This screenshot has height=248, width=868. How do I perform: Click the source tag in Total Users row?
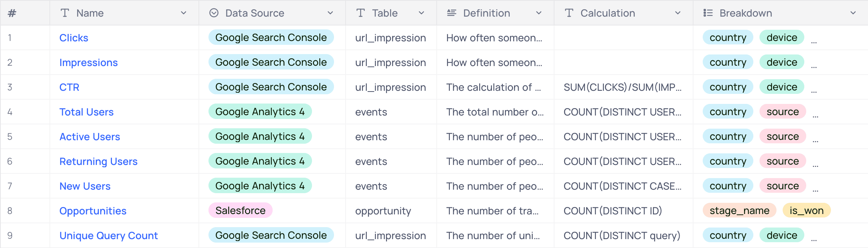point(783,112)
